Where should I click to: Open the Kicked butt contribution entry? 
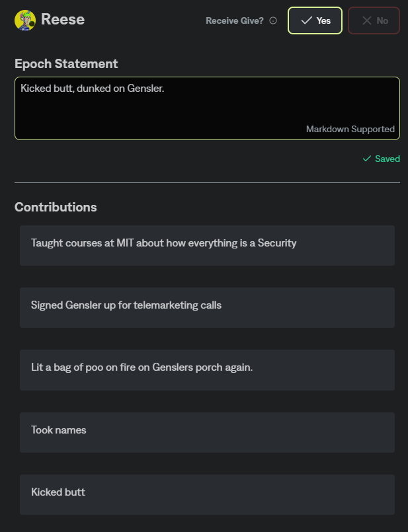pyautogui.click(x=207, y=494)
